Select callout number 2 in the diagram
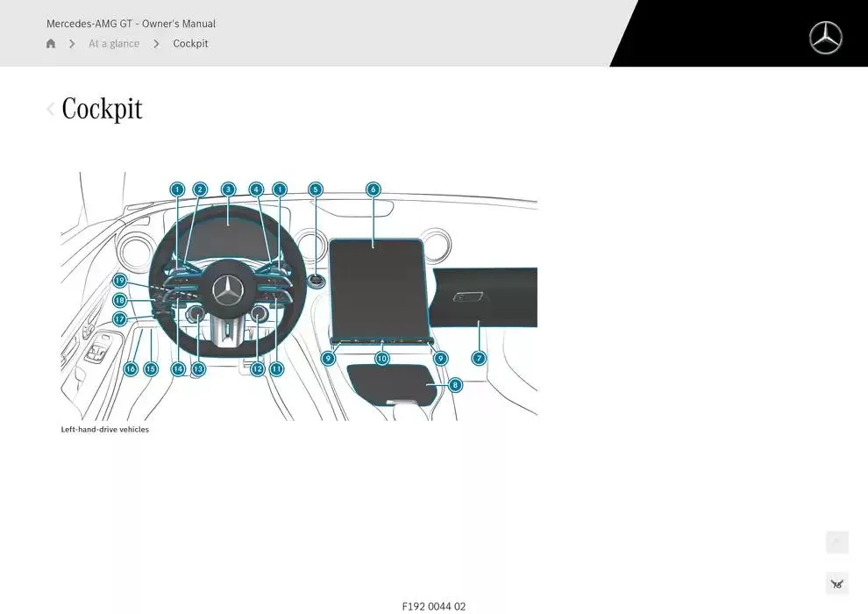This screenshot has width=868, height=614. pos(200,189)
